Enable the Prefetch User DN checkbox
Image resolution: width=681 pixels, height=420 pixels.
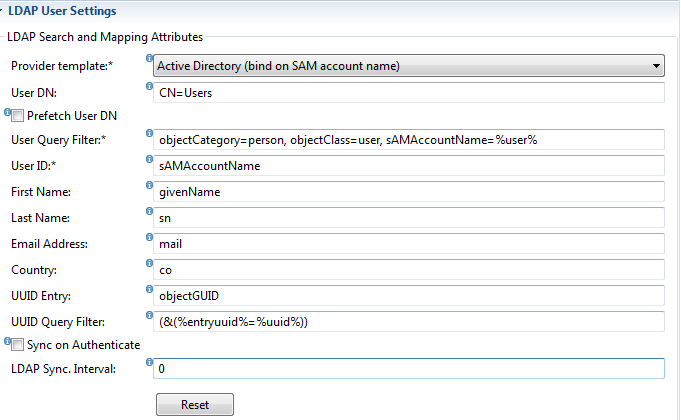(x=17, y=116)
